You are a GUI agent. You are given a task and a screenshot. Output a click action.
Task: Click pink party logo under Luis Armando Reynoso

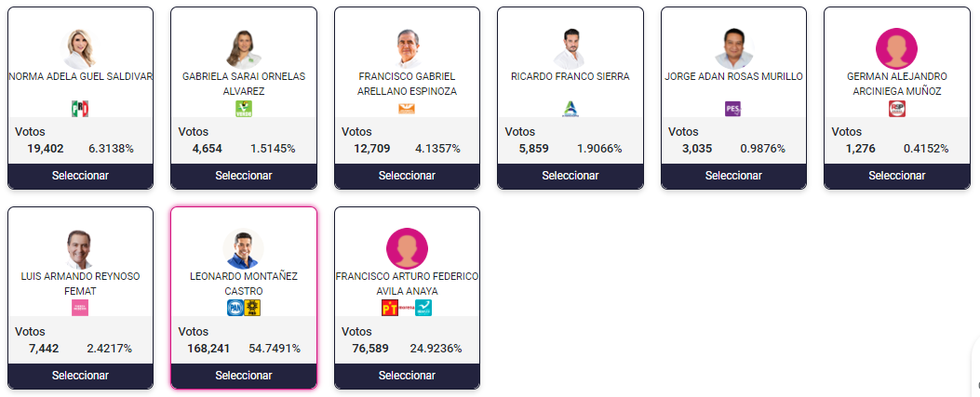click(80, 308)
